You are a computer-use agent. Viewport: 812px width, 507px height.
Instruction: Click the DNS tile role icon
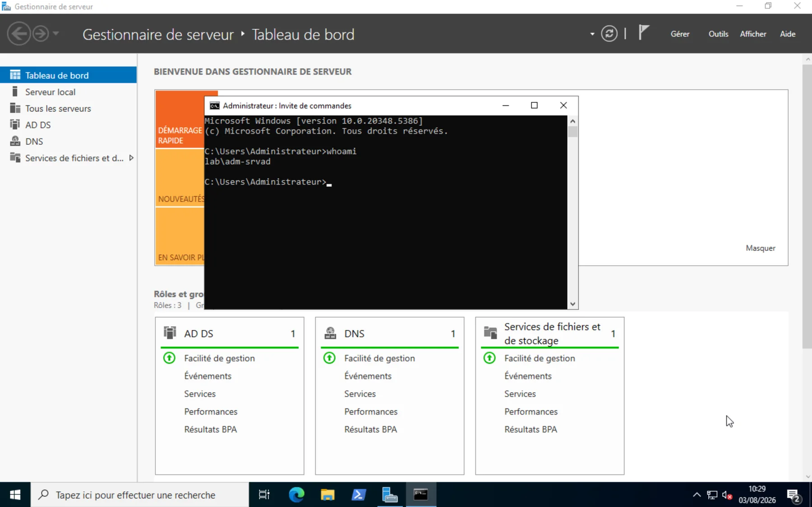(x=330, y=333)
